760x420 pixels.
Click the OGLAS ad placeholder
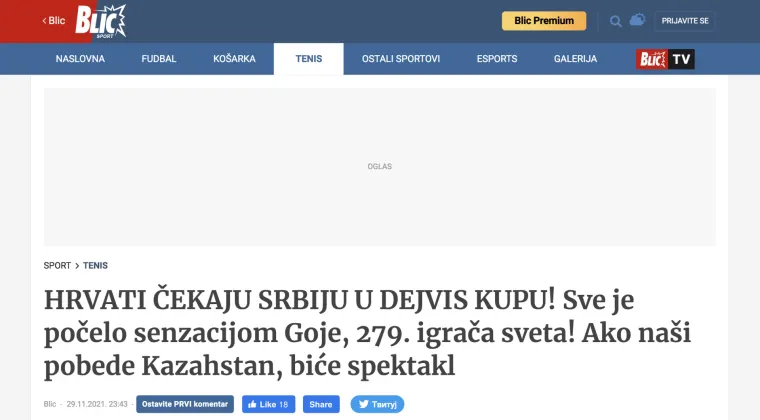pyautogui.click(x=380, y=167)
